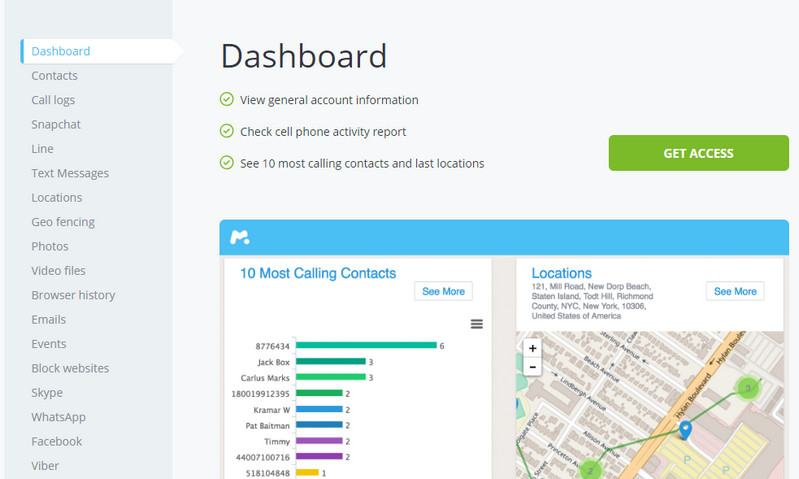Click the Timmy purple bar
799x479 pixels.
[x=319, y=441]
